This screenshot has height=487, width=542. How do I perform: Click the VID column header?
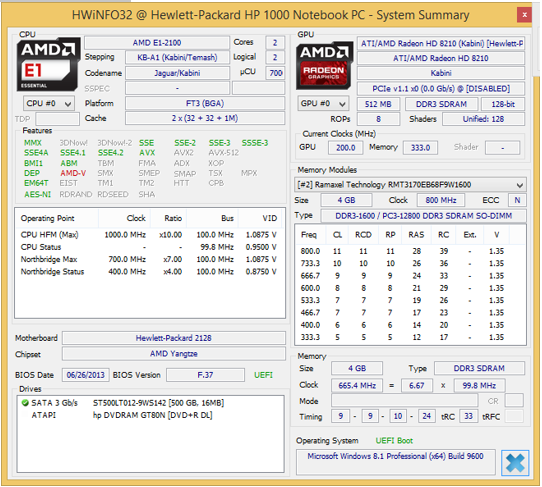pyautogui.click(x=261, y=218)
